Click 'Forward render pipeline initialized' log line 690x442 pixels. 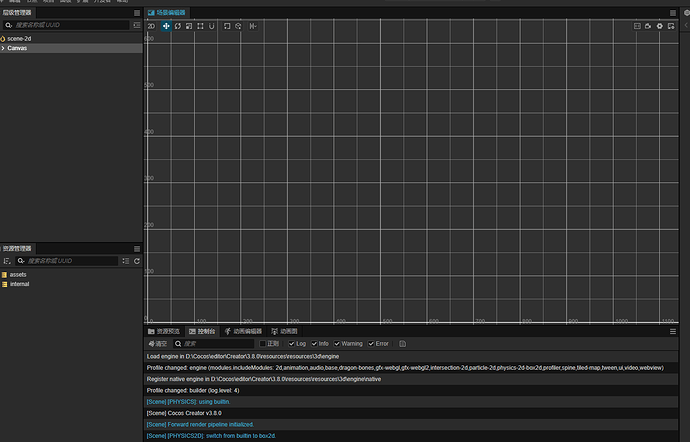coord(411,425)
